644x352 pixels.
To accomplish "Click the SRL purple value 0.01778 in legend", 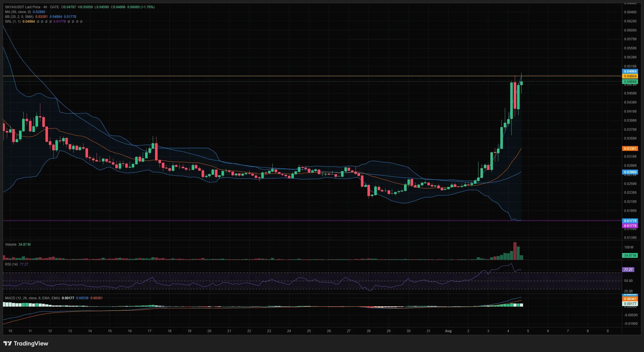I will pos(60,22).
